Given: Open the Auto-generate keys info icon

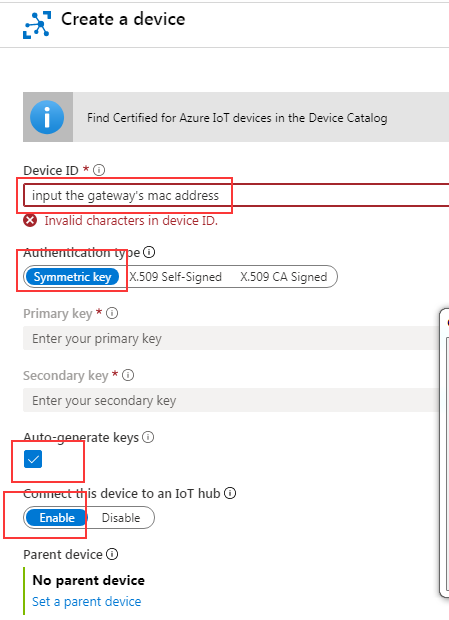Looking at the screenshot, I should 148,437.
